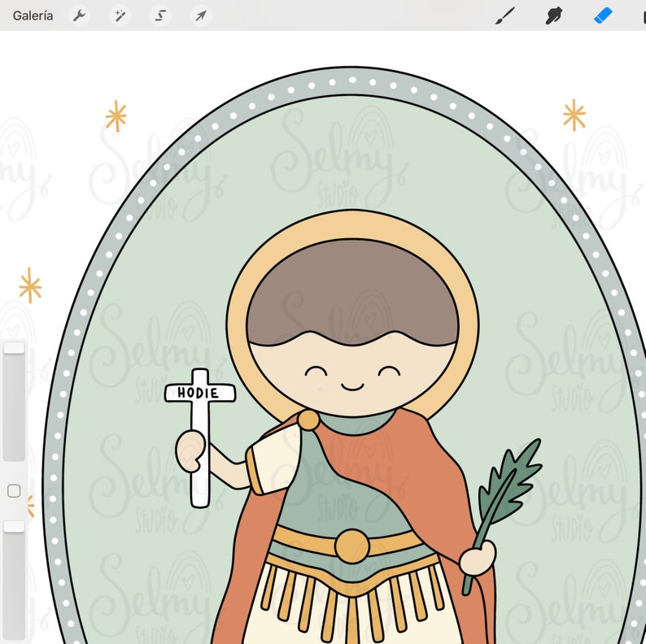This screenshot has height=644, width=646.
Task: Select the Paint brush tool
Action: (504, 15)
